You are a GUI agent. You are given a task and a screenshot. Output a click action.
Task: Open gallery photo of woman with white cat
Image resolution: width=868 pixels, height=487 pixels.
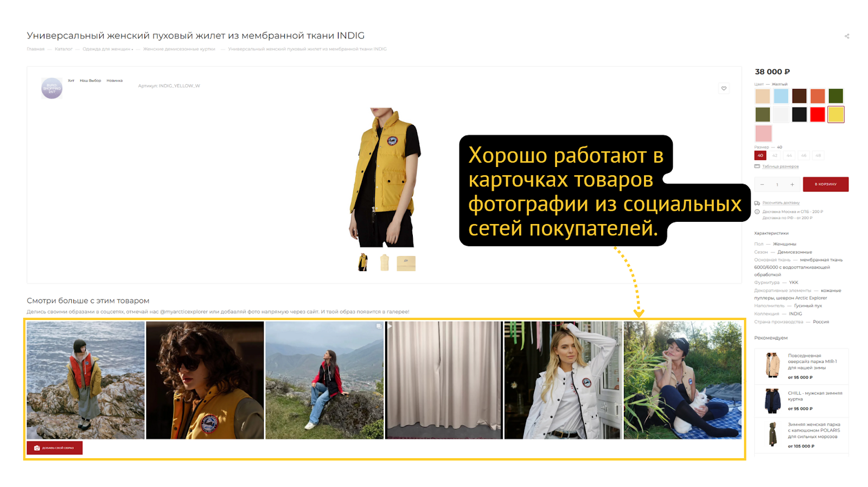682,380
